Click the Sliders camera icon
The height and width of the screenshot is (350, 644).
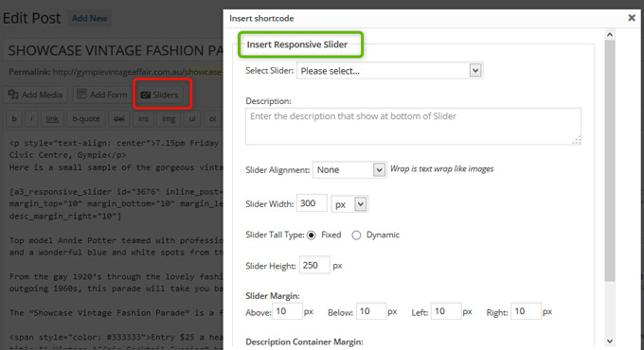pos(146,96)
